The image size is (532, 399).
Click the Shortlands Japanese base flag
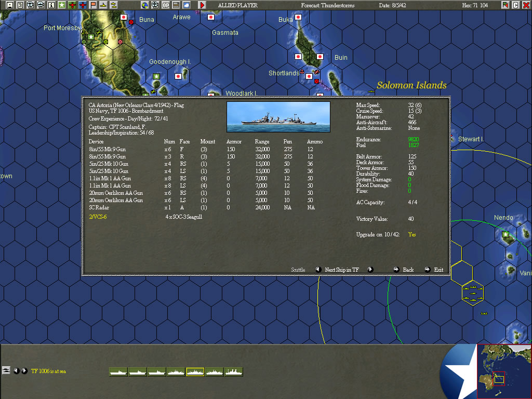click(x=309, y=76)
